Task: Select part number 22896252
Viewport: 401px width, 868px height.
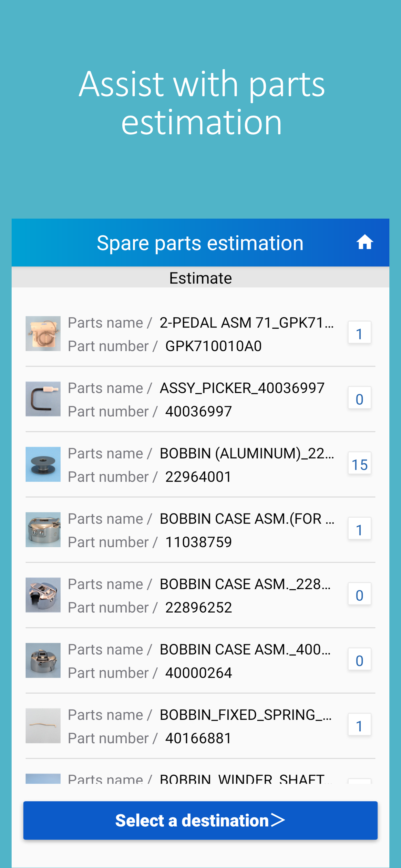Action: point(199,608)
